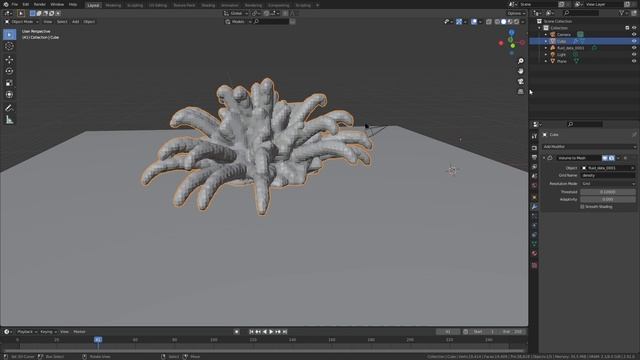Screen dimensions: 640x360
Task: Enable Smooth Shading checkbox
Action: (x=582, y=207)
